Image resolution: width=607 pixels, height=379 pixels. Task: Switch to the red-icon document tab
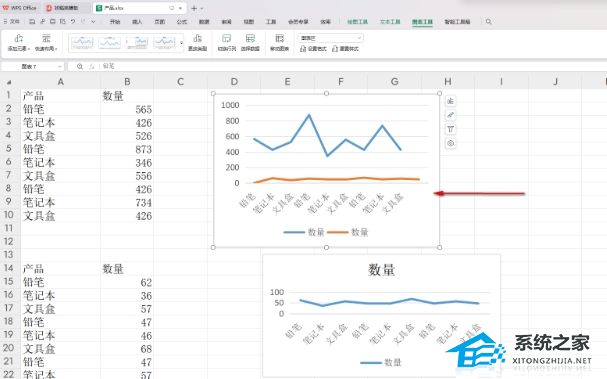66,8
